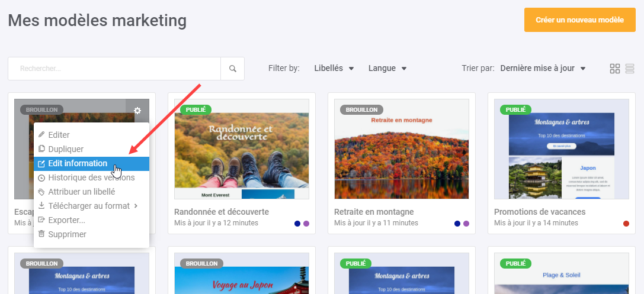This screenshot has height=294, width=644.
Task: Click 'Mis à jour il y a 11 minutes'
Action: pos(376,223)
